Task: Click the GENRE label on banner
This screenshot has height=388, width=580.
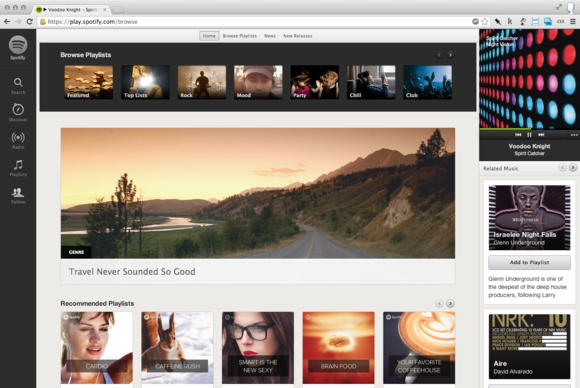Action: click(76, 252)
